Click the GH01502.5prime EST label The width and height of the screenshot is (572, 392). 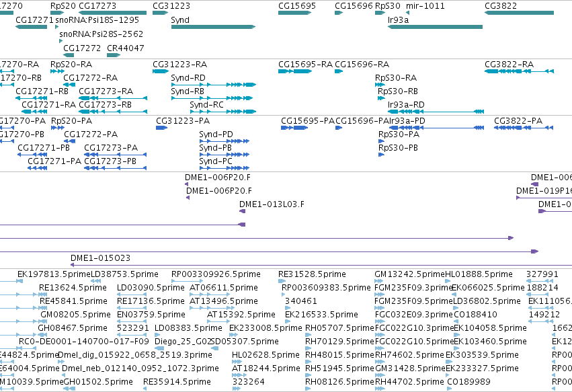point(98,382)
